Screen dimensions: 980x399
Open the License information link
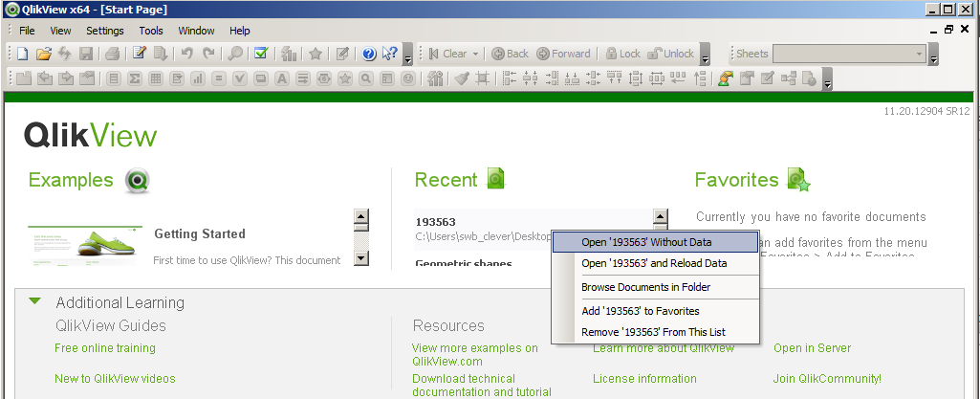click(x=644, y=378)
